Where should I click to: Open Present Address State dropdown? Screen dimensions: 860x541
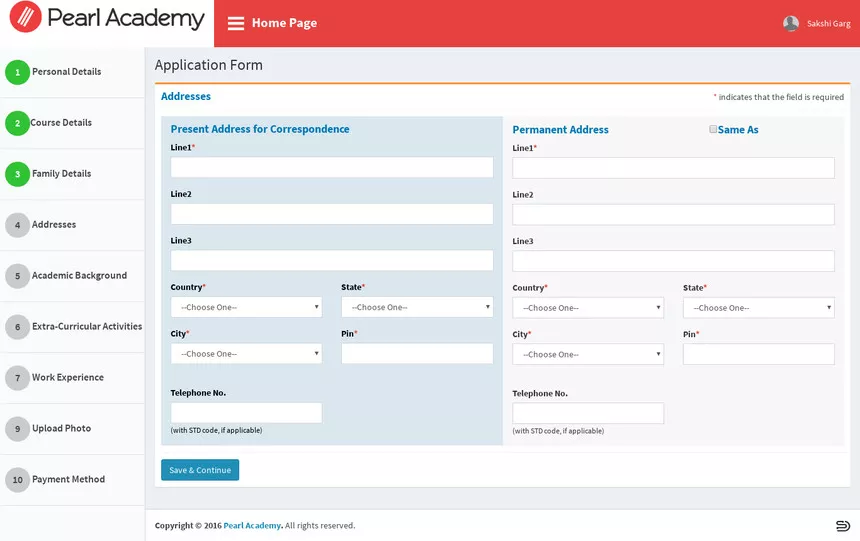[x=417, y=307]
